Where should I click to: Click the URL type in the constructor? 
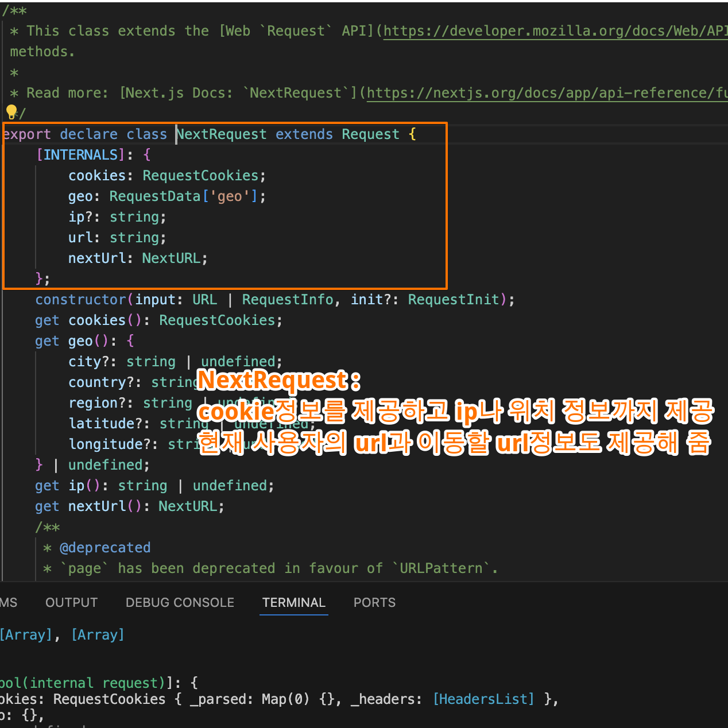coord(205,300)
